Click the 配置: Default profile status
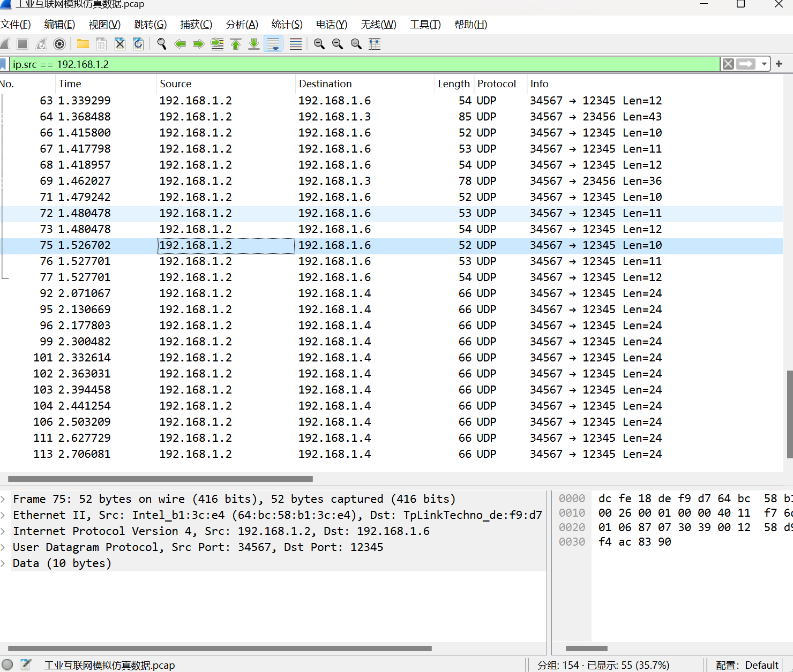 tap(747, 665)
